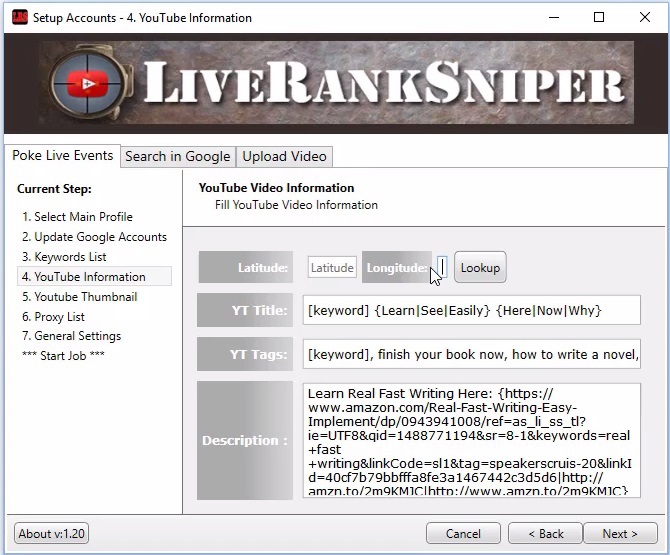Select step 4. YouTube Information
670x555 pixels.
(x=94, y=276)
